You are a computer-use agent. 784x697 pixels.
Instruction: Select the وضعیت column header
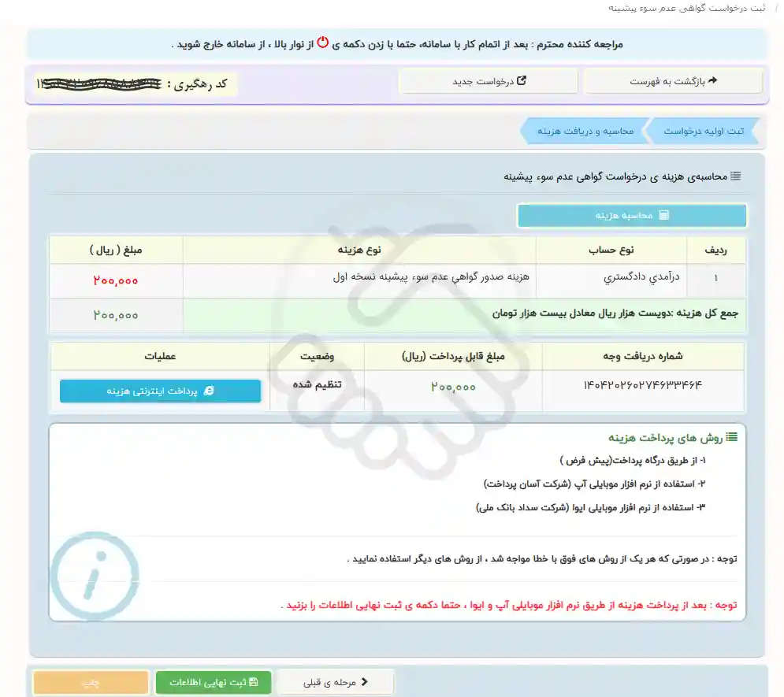317,356
